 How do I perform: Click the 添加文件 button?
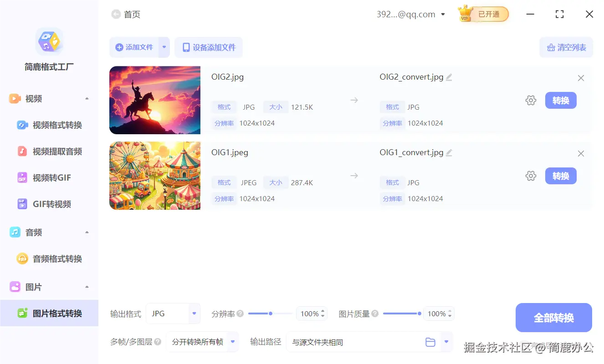(134, 47)
